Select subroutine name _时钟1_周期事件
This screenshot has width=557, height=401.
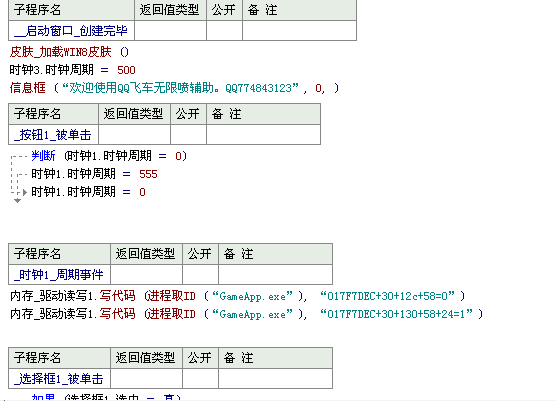point(59,275)
